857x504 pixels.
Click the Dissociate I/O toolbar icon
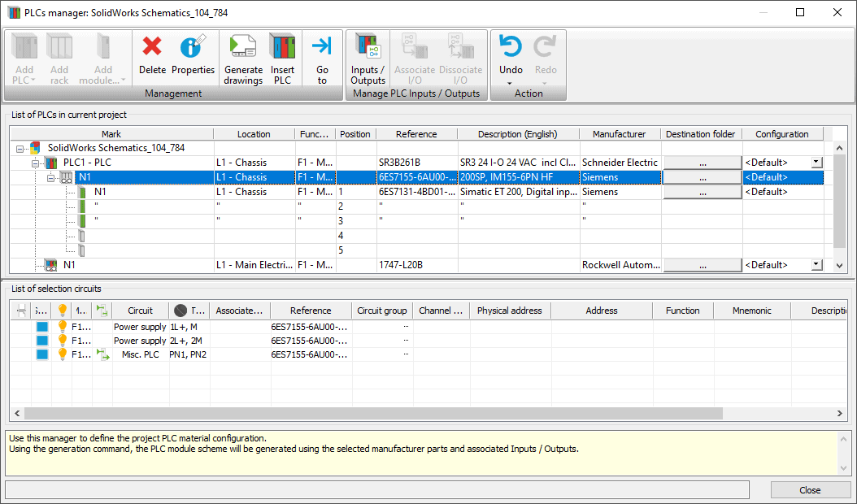point(461,46)
